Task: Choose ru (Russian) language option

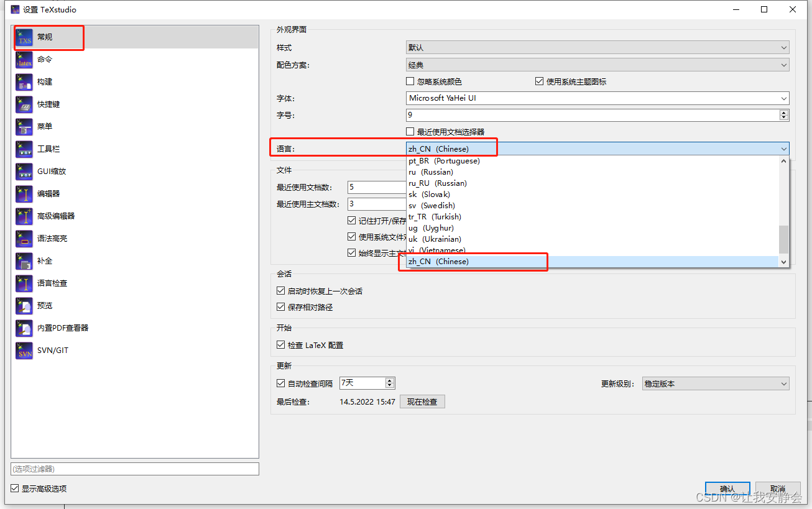Action: coord(592,172)
